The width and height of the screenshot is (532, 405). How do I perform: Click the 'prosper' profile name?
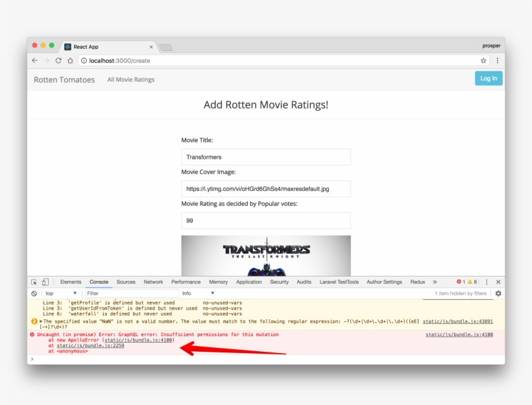click(491, 45)
